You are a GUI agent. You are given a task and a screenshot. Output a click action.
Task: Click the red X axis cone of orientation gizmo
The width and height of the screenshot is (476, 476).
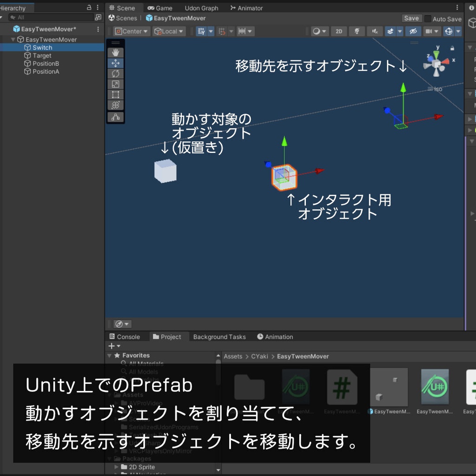445,62
